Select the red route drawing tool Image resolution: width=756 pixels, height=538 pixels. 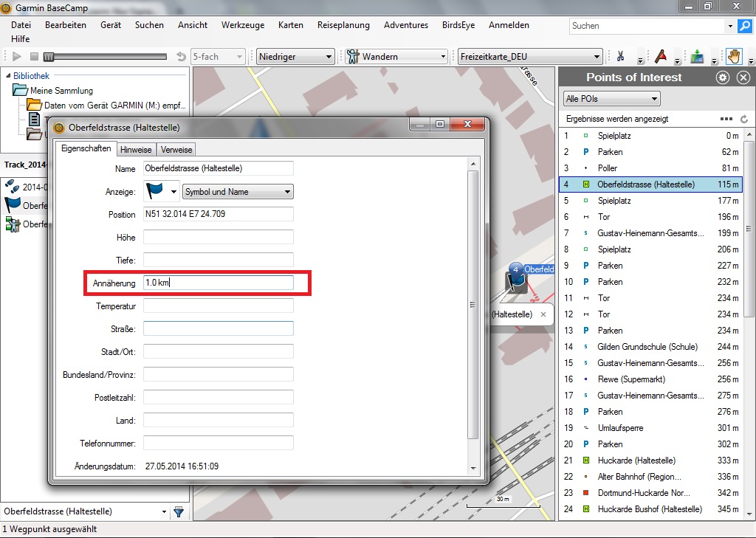(x=661, y=56)
